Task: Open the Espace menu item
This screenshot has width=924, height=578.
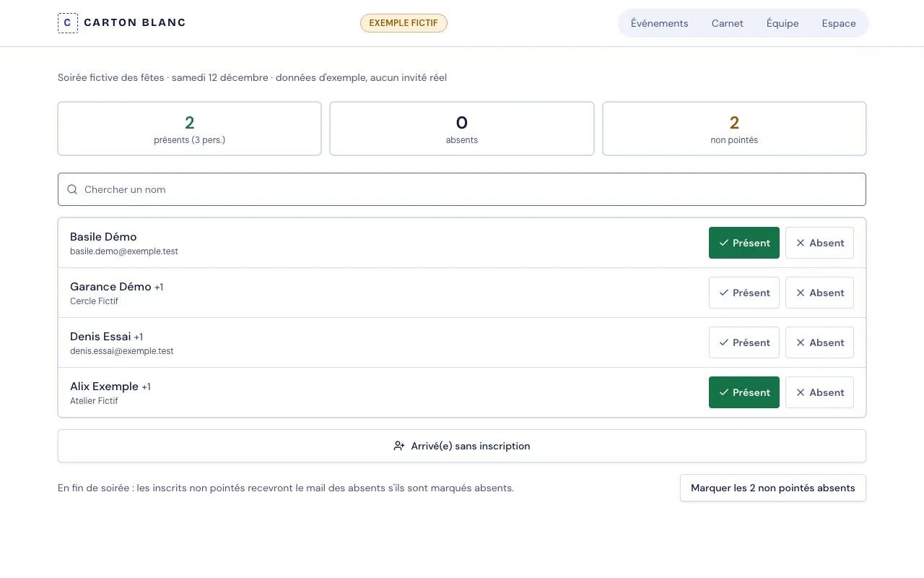Action: [x=839, y=23]
